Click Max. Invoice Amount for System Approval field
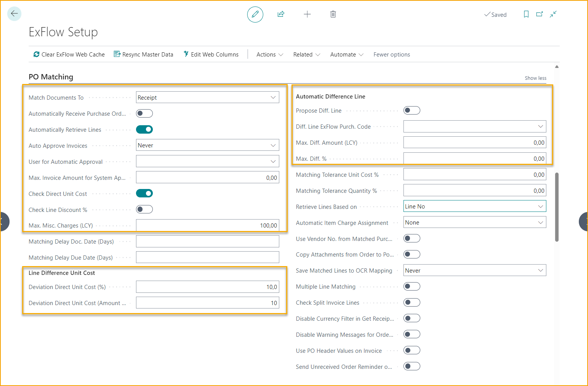The width and height of the screenshot is (588, 386). (207, 178)
